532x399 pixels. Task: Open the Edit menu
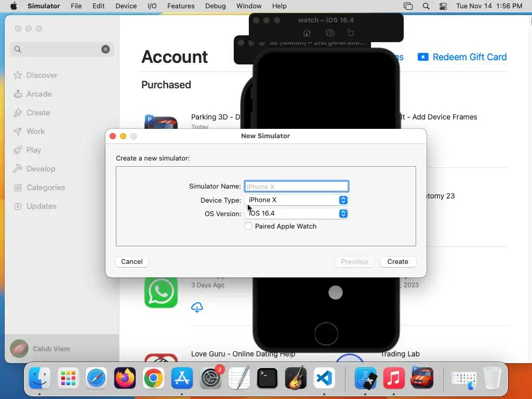(x=98, y=6)
